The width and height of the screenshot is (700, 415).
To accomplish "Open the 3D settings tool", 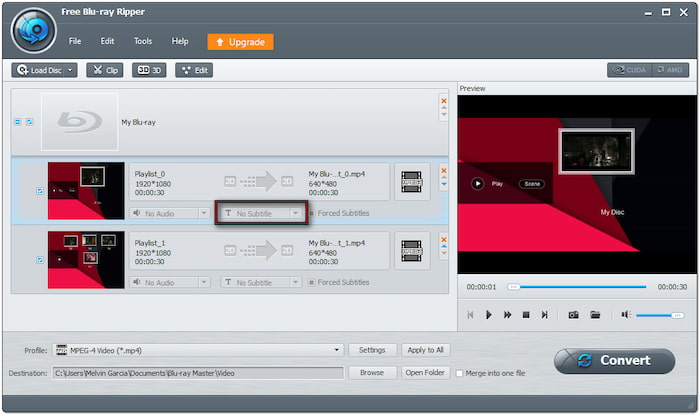I will click(150, 70).
